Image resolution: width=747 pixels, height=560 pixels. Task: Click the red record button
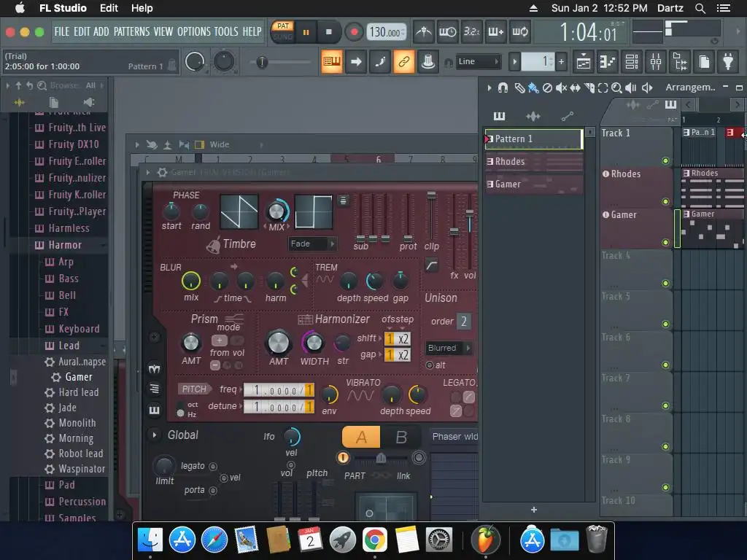(354, 32)
